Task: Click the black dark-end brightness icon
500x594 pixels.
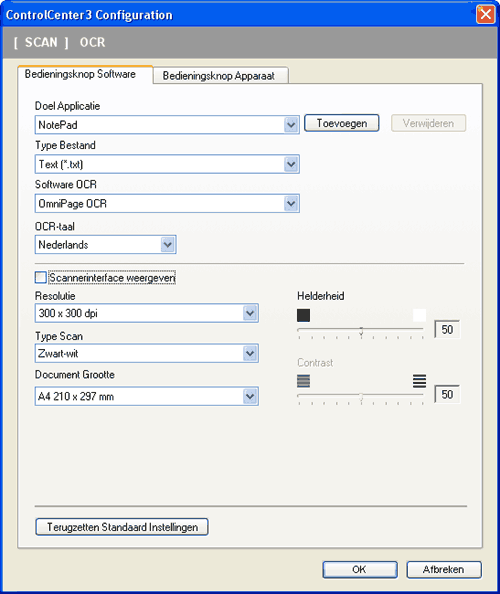Action: pos(303,315)
